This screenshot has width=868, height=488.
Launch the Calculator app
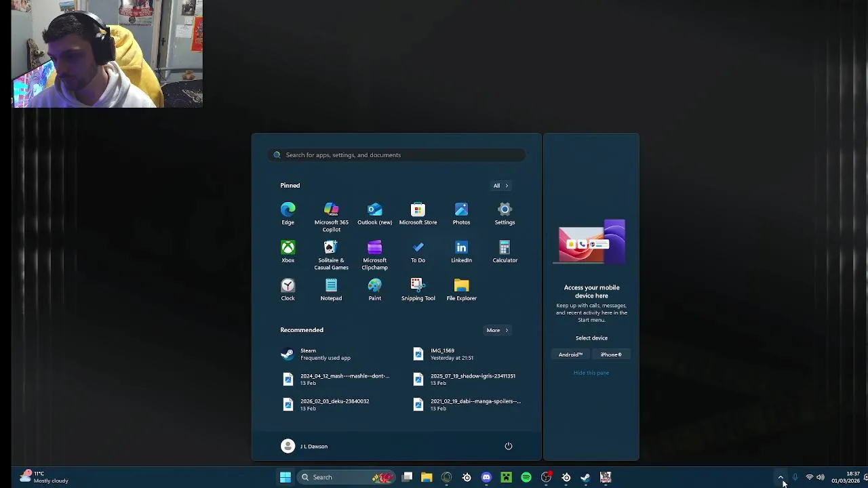pos(505,251)
